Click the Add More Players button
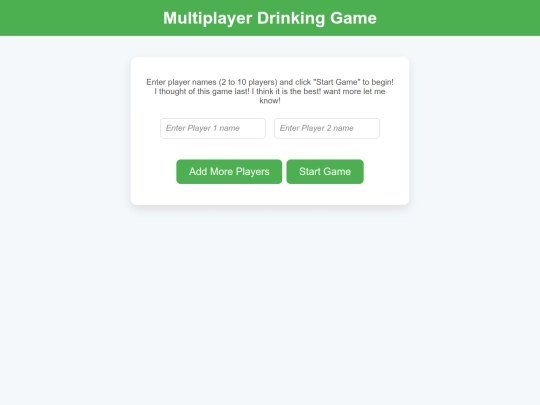Viewport: 540px width, 405px height. click(229, 172)
